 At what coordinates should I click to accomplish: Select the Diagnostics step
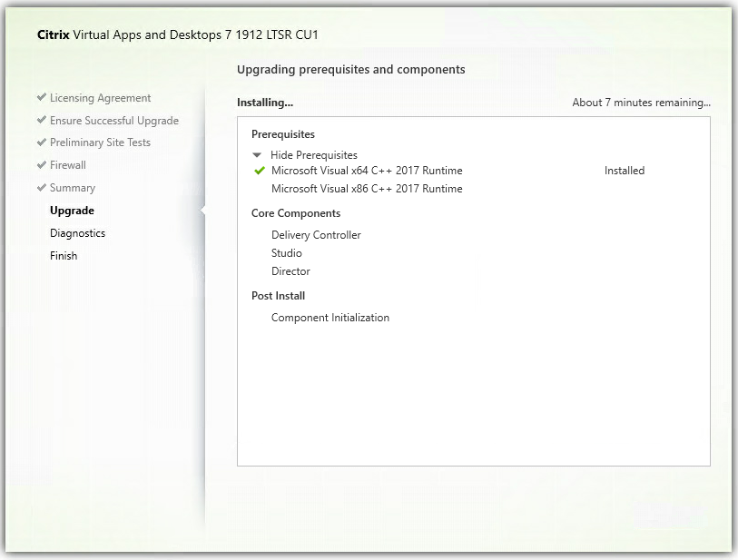78,233
